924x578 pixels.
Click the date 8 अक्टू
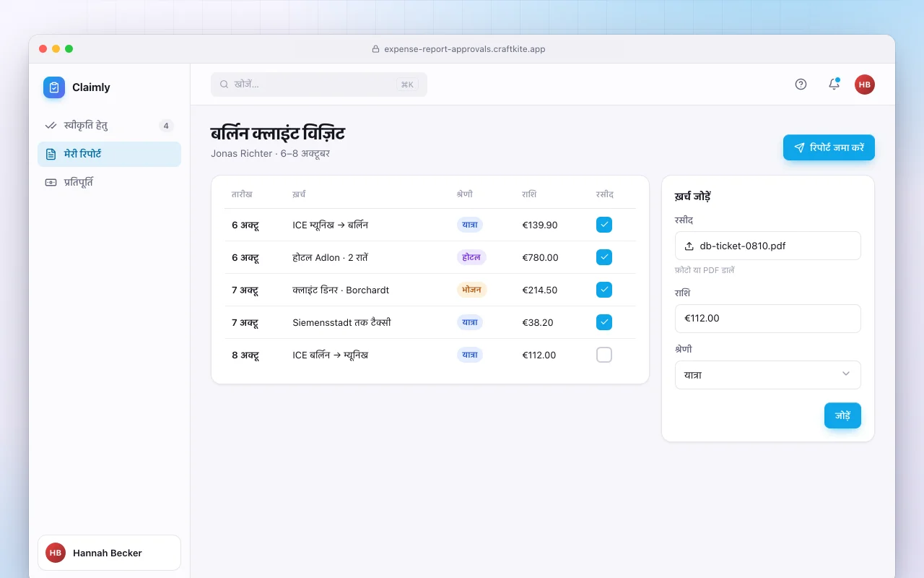pos(245,355)
